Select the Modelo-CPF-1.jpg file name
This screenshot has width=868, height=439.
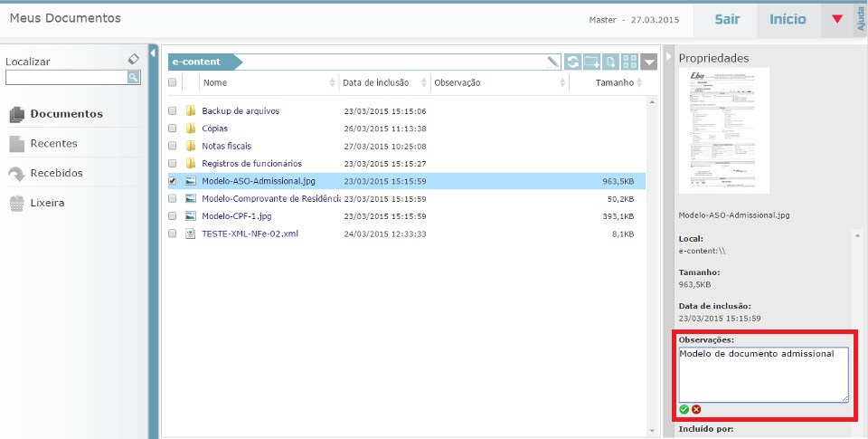point(237,216)
